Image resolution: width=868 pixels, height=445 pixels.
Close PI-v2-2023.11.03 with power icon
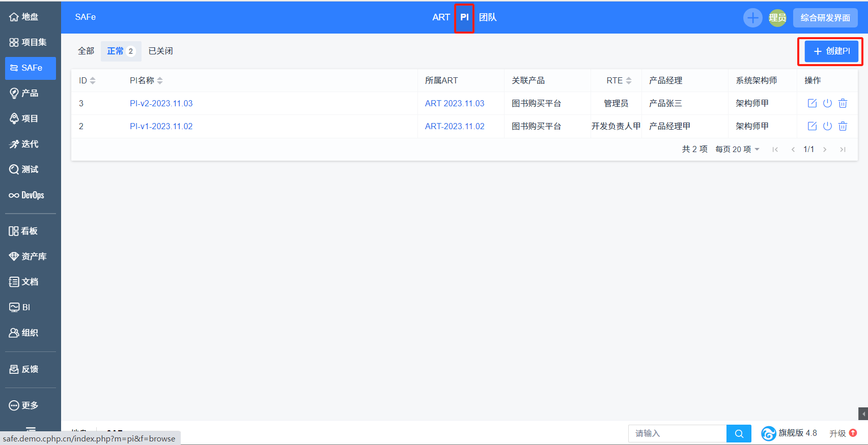coord(827,103)
